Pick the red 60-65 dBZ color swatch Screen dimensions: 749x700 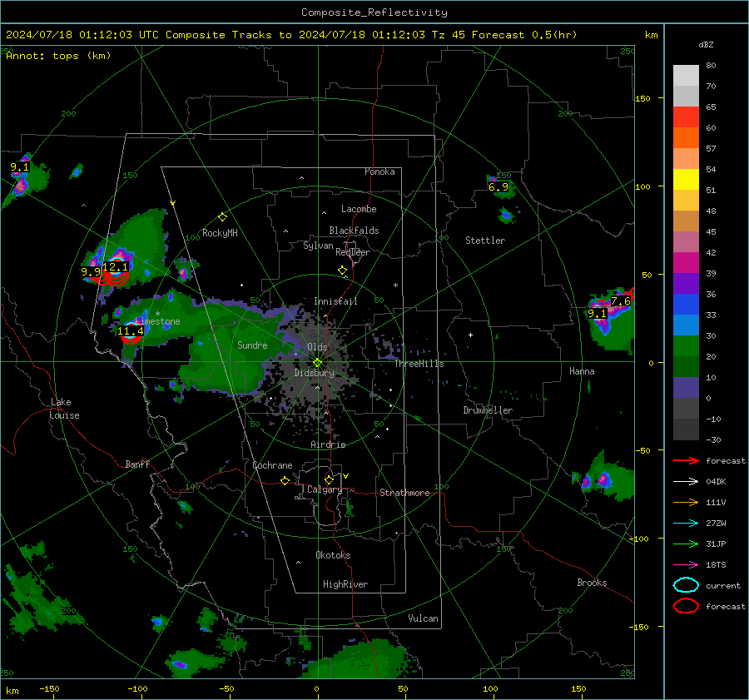point(686,117)
